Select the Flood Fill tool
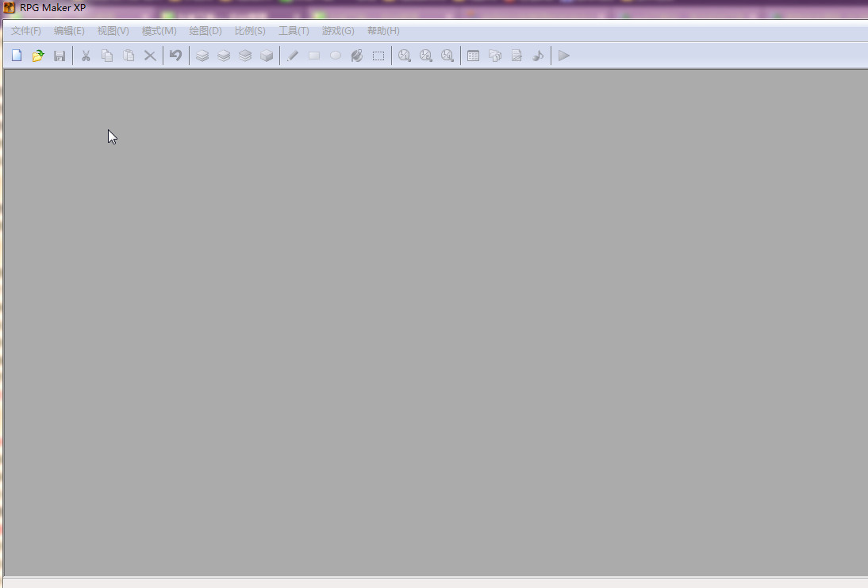Image resolution: width=868 pixels, height=588 pixels. pyautogui.click(x=357, y=56)
